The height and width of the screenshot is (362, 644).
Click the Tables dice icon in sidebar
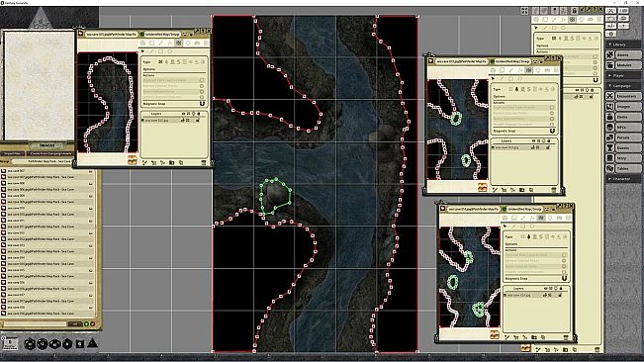pyautogui.click(x=610, y=168)
